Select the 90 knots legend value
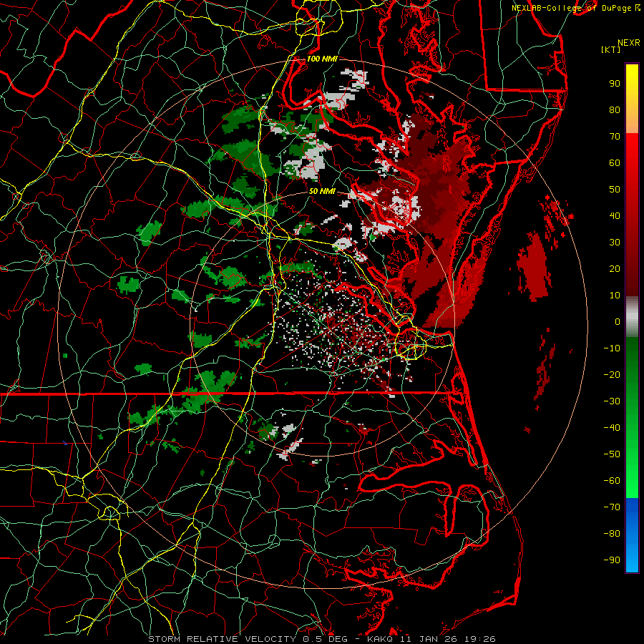Image resolution: width=644 pixels, height=644 pixels. (615, 84)
